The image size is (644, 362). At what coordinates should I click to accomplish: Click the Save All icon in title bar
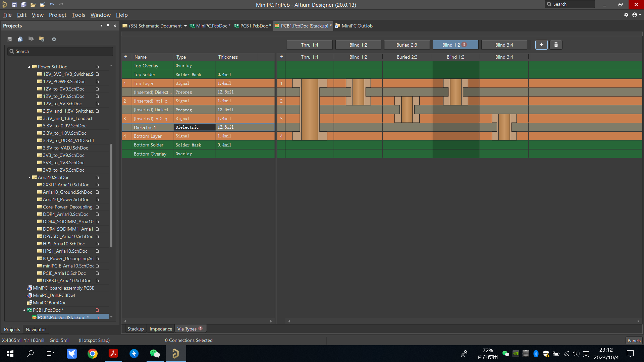23,5
